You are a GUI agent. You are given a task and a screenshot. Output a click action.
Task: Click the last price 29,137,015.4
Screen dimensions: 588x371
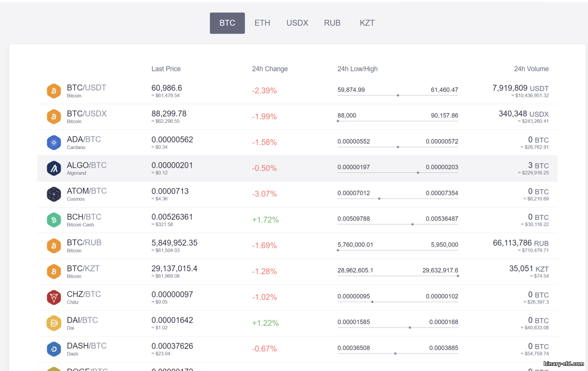click(174, 269)
